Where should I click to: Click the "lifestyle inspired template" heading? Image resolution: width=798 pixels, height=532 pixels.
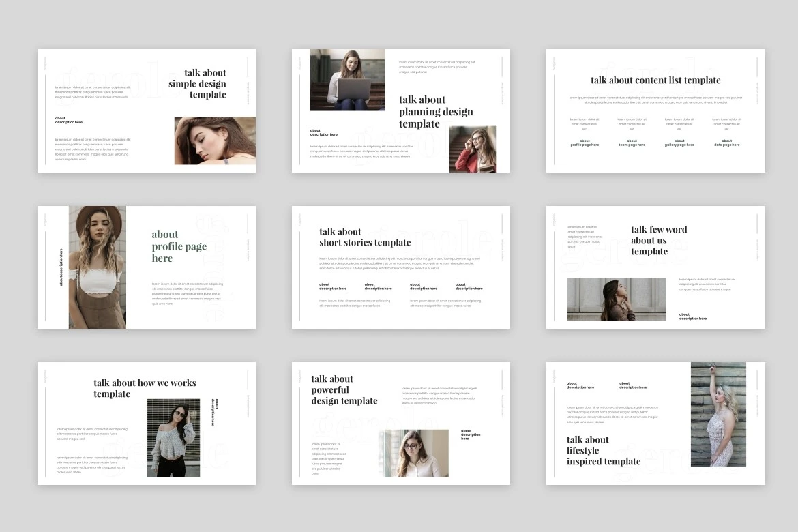click(x=603, y=451)
